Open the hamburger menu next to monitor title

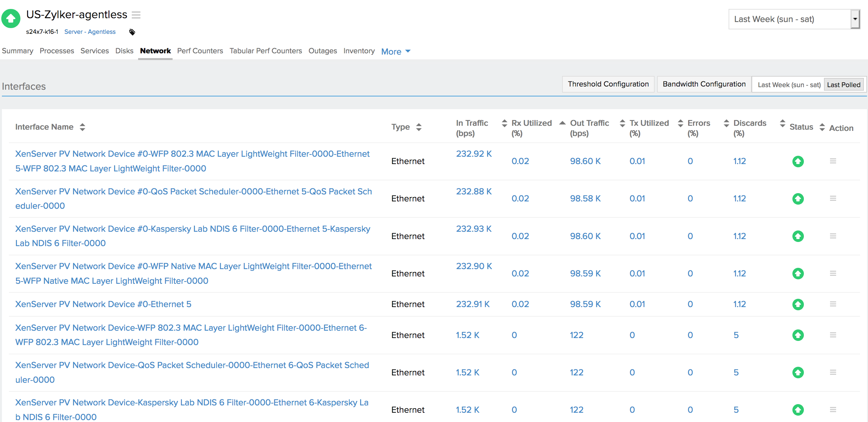point(136,15)
